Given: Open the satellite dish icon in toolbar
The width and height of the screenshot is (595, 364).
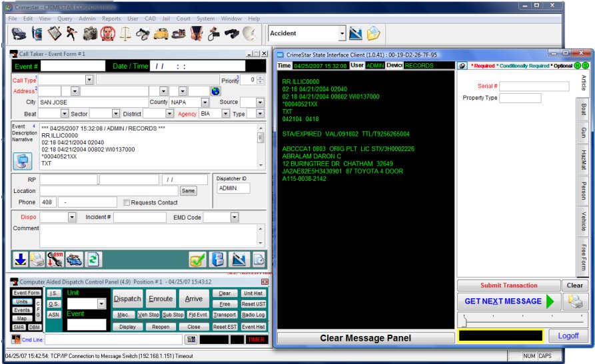Looking at the screenshot, I should click(250, 34).
